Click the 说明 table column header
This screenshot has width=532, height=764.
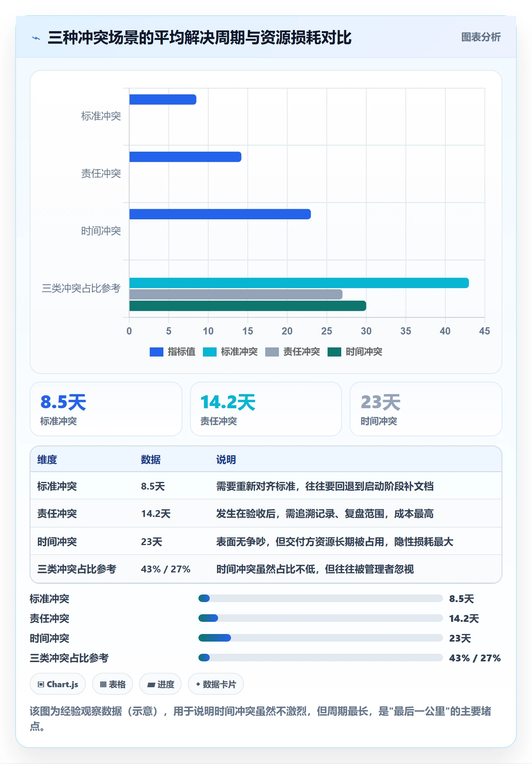coord(226,460)
